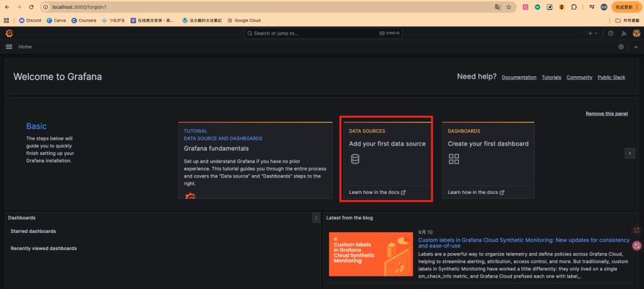View site info icon in address bar
The height and width of the screenshot is (289, 644).
(46, 7)
